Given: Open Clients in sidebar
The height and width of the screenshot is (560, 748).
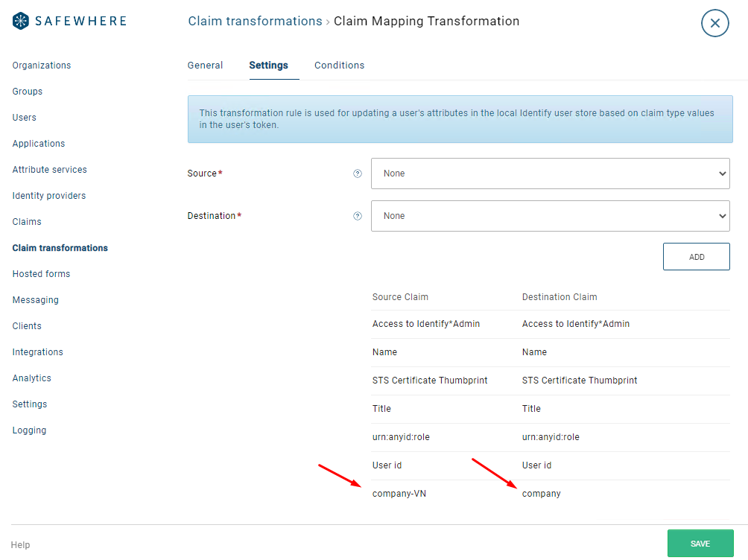Looking at the screenshot, I should 27,325.
